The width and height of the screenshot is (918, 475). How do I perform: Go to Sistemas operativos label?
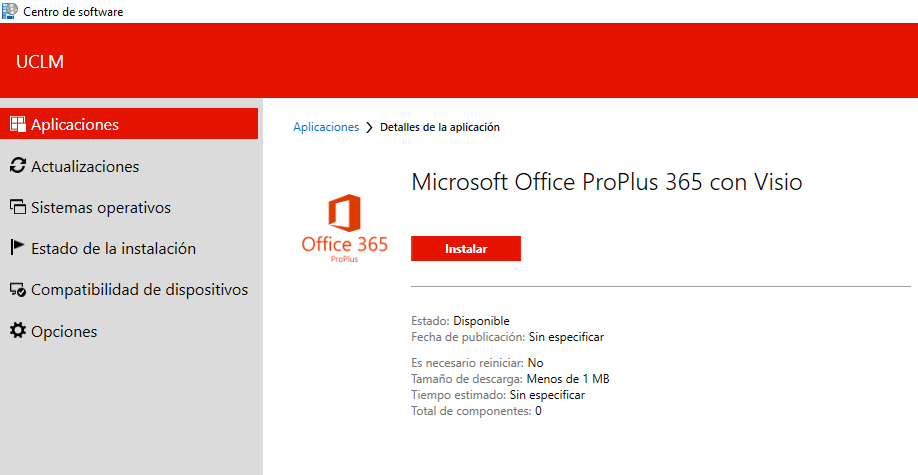[101, 208]
